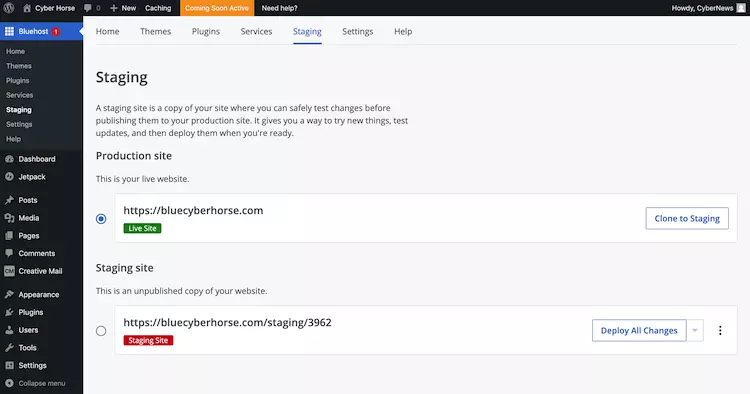
Task: Open the comments bubble icon in admin bar
Action: coord(88,8)
